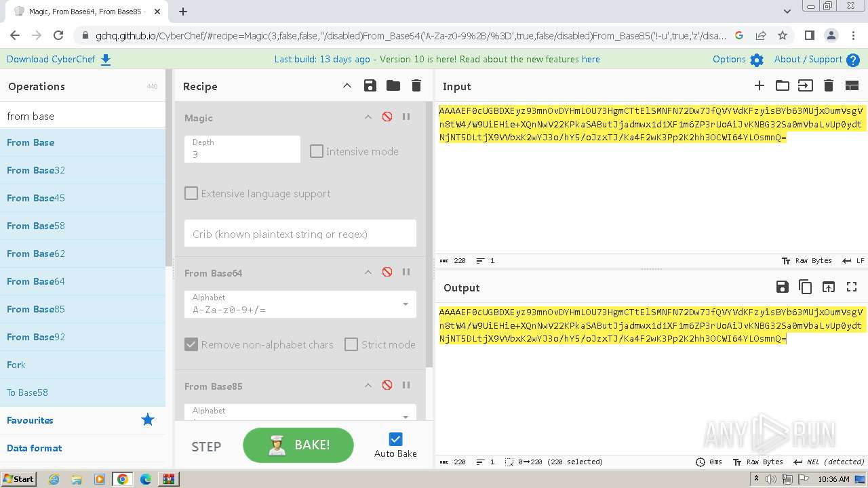
Task: Toggle the Auto Bake checkbox
Action: coord(395,439)
